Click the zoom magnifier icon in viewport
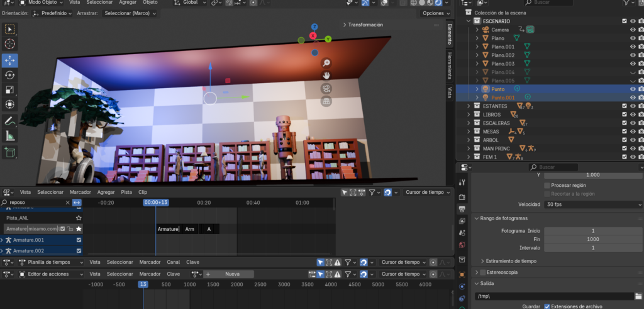The image size is (644, 309). click(326, 62)
